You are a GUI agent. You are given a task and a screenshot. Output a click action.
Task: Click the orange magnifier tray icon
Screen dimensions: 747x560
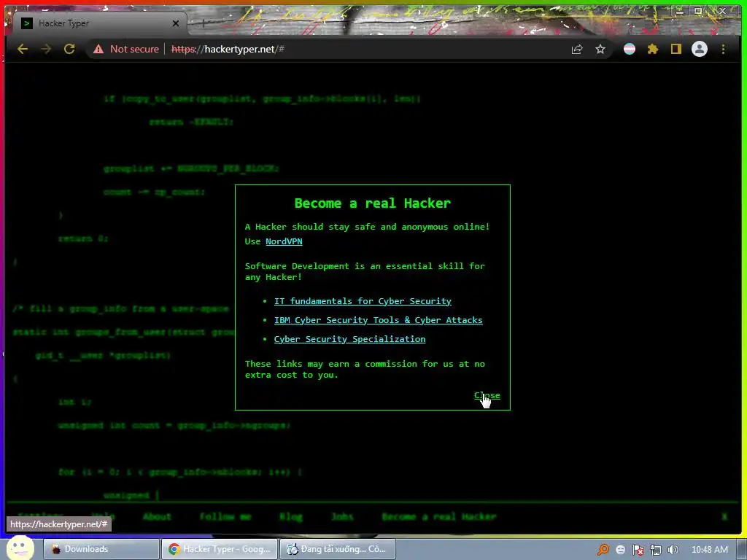tap(603, 550)
